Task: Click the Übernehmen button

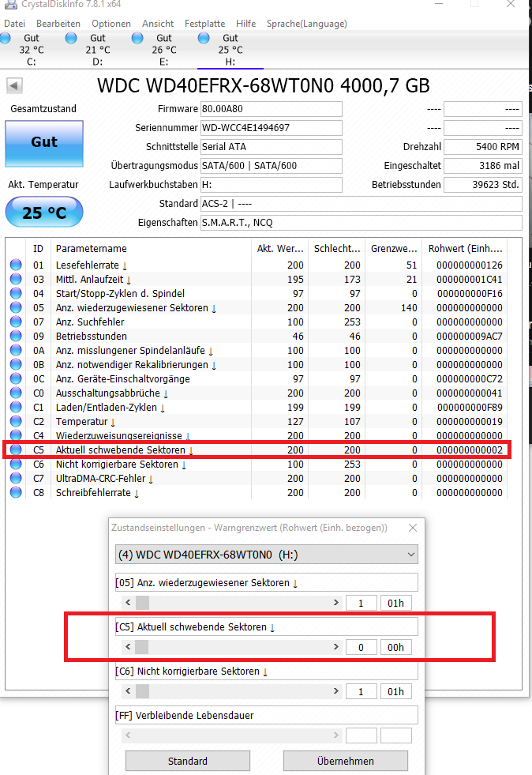Action: (x=346, y=761)
